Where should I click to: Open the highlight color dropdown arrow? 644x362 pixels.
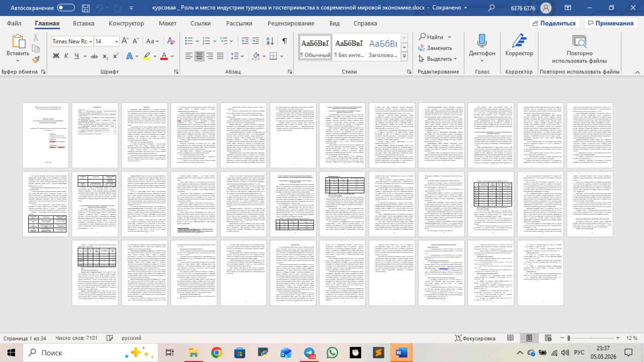[154, 56]
